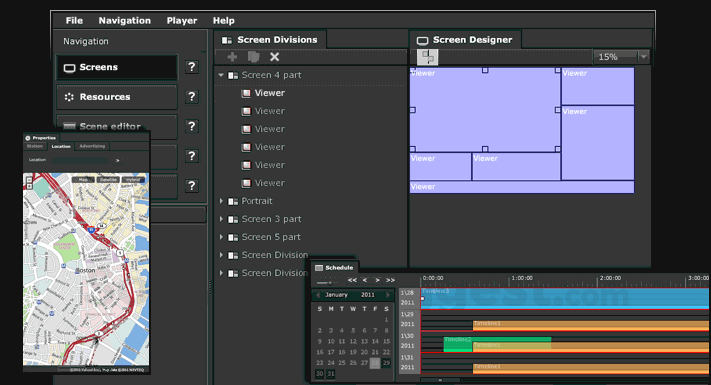Select the blue Timeline3 block on 1\28
This screenshot has height=385, width=711.
coord(565,298)
